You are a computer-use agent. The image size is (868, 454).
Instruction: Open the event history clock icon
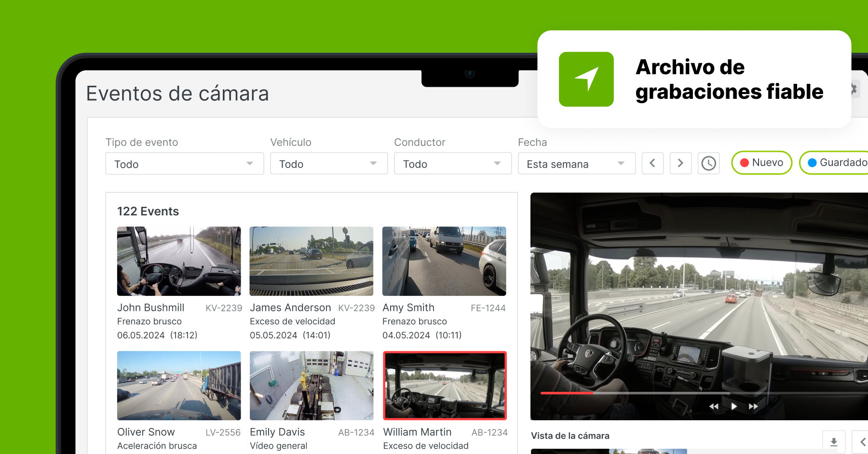[x=708, y=163]
